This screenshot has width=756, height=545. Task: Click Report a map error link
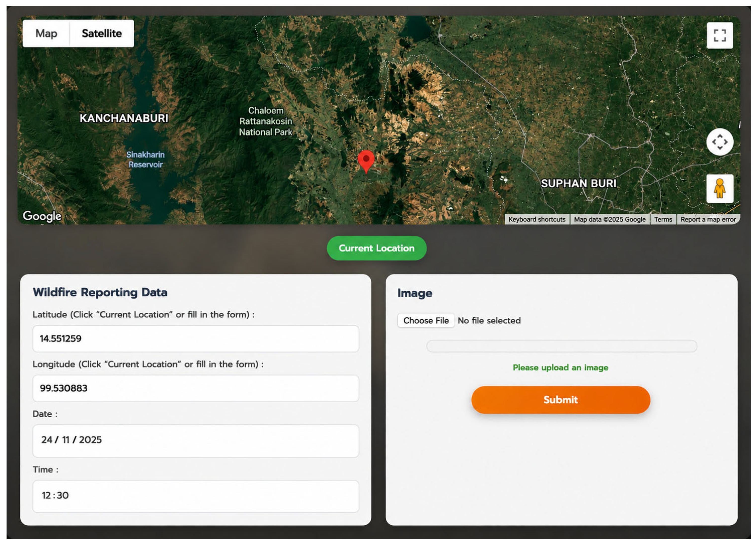pos(708,219)
